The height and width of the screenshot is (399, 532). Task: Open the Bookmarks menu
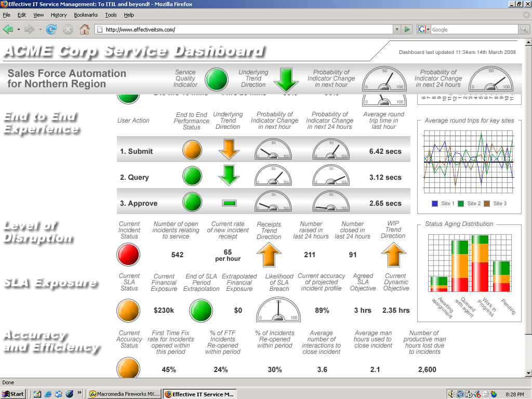pyautogui.click(x=85, y=15)
